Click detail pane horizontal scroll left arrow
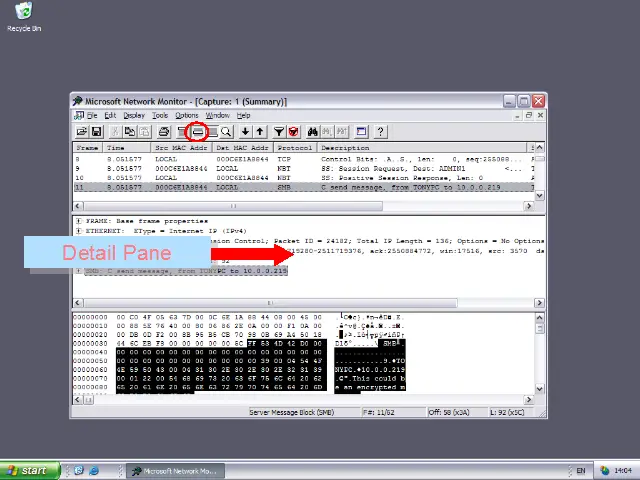The image size is (640, 480). [78, 303]
